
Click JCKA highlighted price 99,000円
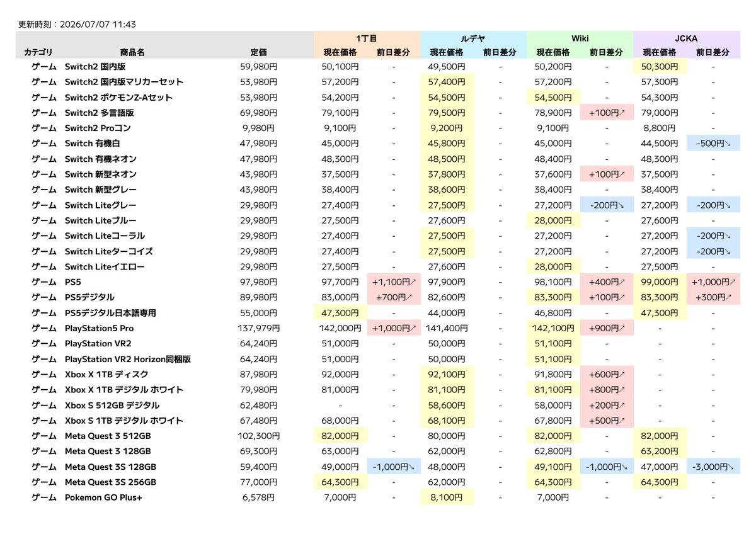point(660,282)
